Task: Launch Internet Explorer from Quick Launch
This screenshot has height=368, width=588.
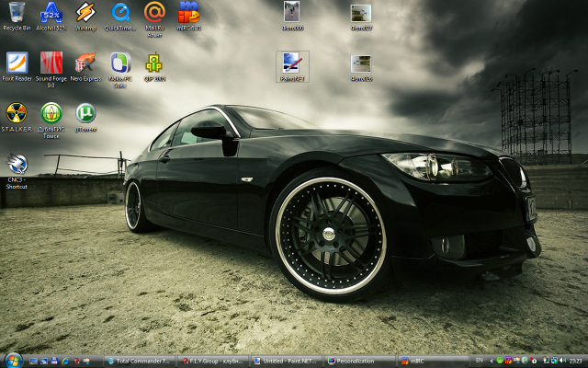Action: pos(65,361)
